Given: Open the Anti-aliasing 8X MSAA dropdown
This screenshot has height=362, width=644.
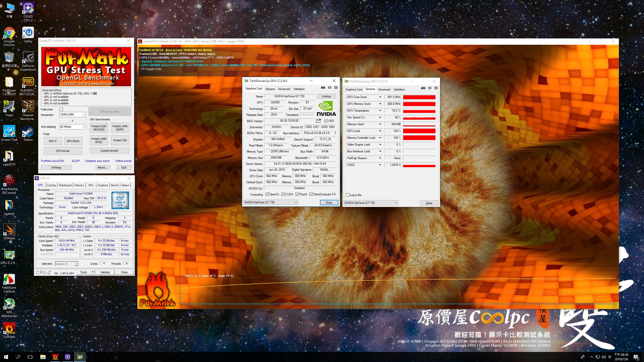Looking at the screenshot, I should pyautogui.click(x=72, y=127).
